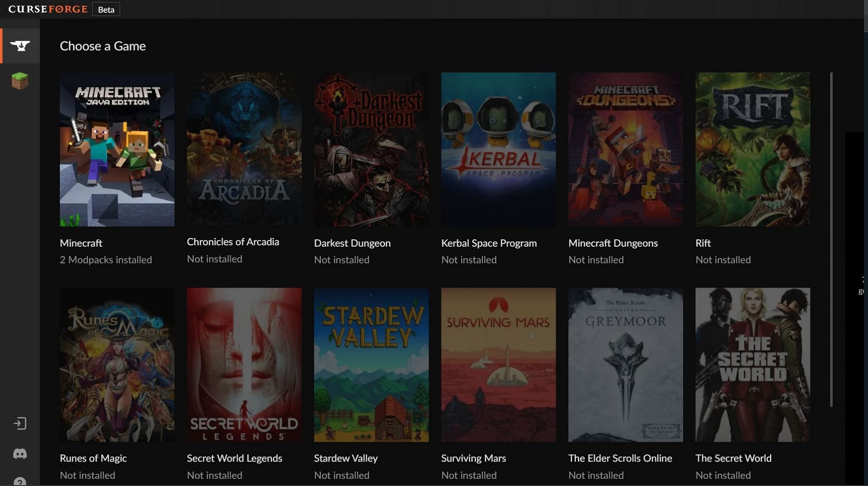Click the '2 Modpacks installed' status text
Image resolution: width=868 pixels, height=486 pixels.
106,260
